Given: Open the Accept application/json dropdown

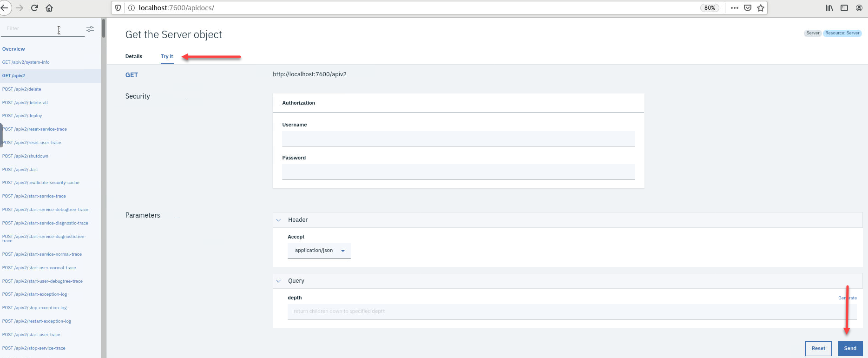Looking at the screenshot, I should coord(319,251).
